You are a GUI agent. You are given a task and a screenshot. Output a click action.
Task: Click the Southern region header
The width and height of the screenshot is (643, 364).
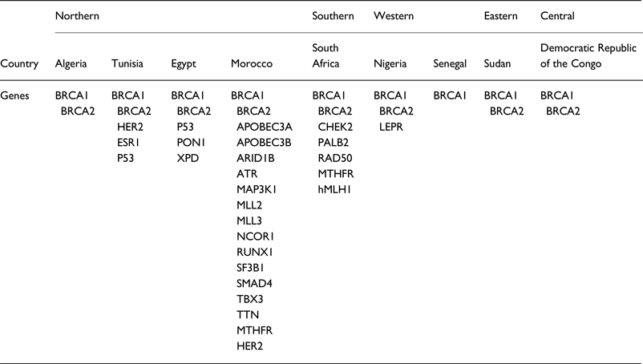click(x=334, y=15)
